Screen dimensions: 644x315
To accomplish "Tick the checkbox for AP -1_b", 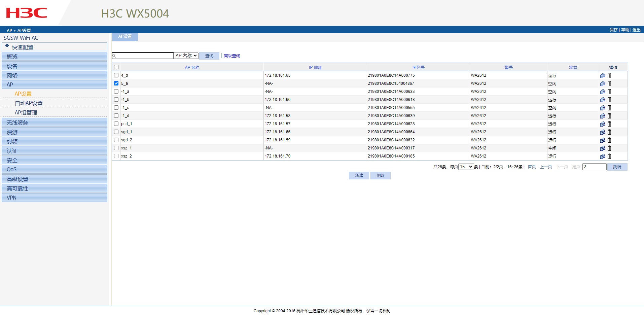I will point(116,100).
